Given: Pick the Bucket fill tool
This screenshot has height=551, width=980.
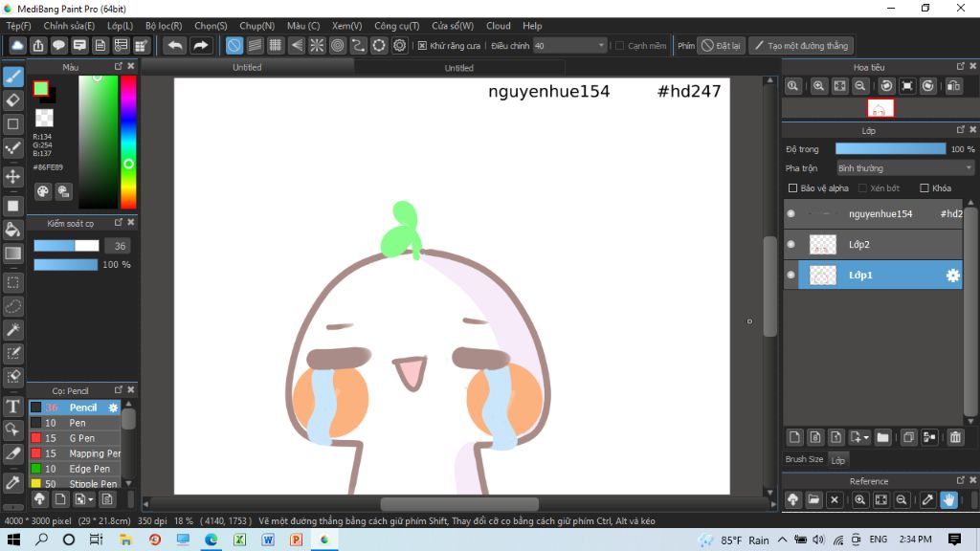Looking at the screenshot, I should tap(13, 230).
